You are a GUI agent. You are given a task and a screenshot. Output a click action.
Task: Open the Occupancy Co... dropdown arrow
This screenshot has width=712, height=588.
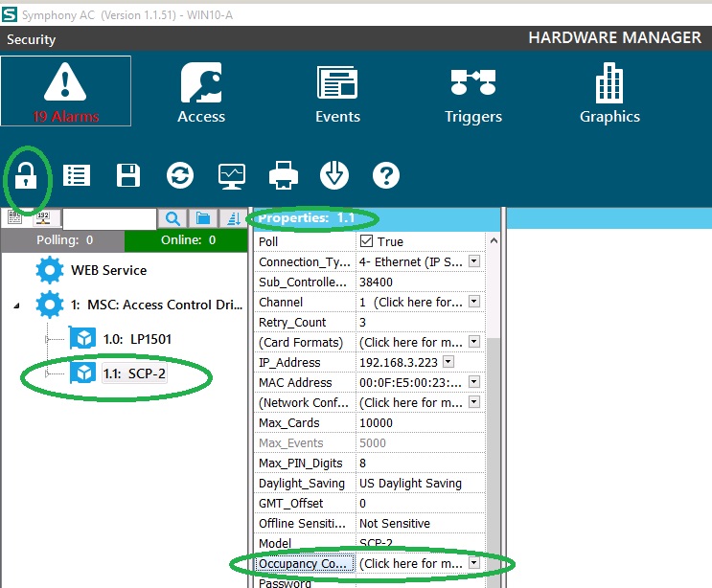474,563
